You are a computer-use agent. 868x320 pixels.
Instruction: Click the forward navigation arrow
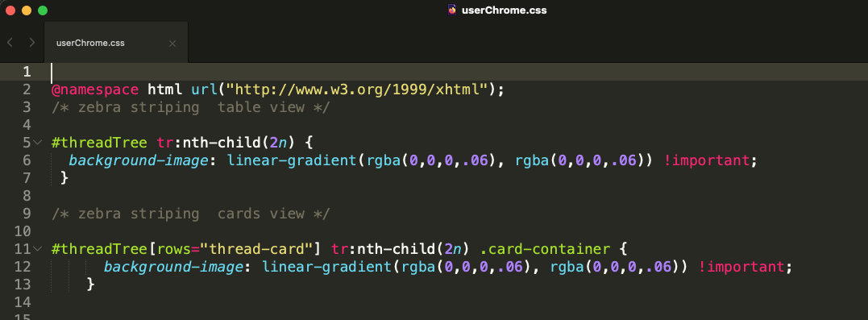[32, 43]
